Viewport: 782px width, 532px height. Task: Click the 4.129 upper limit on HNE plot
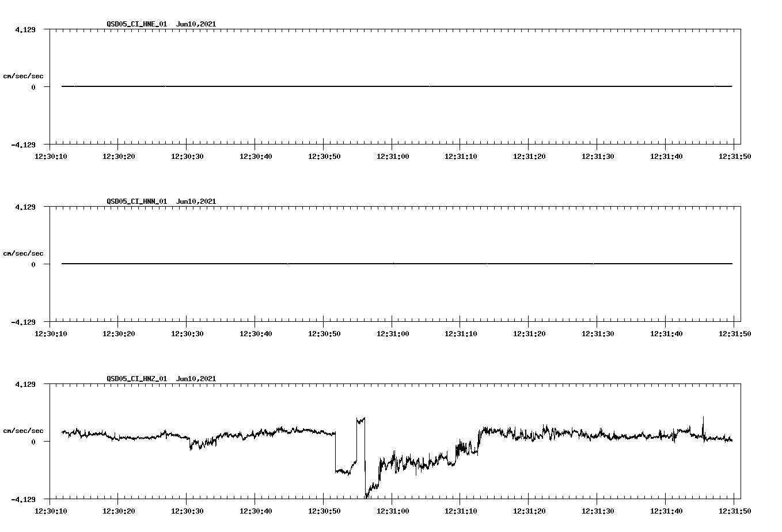(x=25, y=29)
